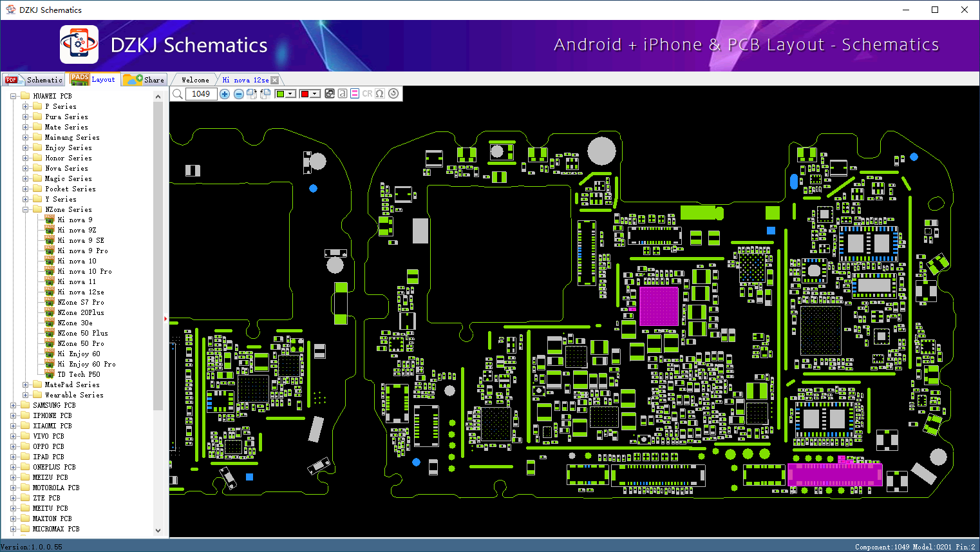
Task: Click the circular refresh arrow icon
Action: tap(393, 94)
